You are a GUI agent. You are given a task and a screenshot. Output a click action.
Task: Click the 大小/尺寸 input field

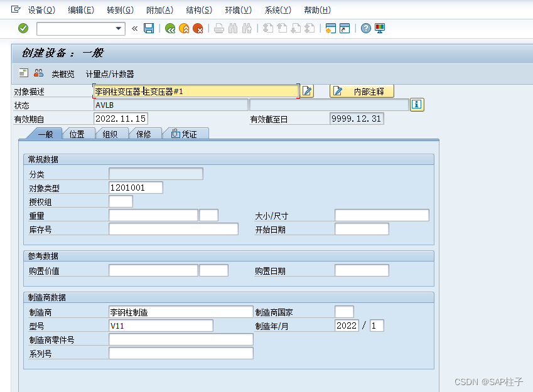pyautogui.click(x=382, y=215)
